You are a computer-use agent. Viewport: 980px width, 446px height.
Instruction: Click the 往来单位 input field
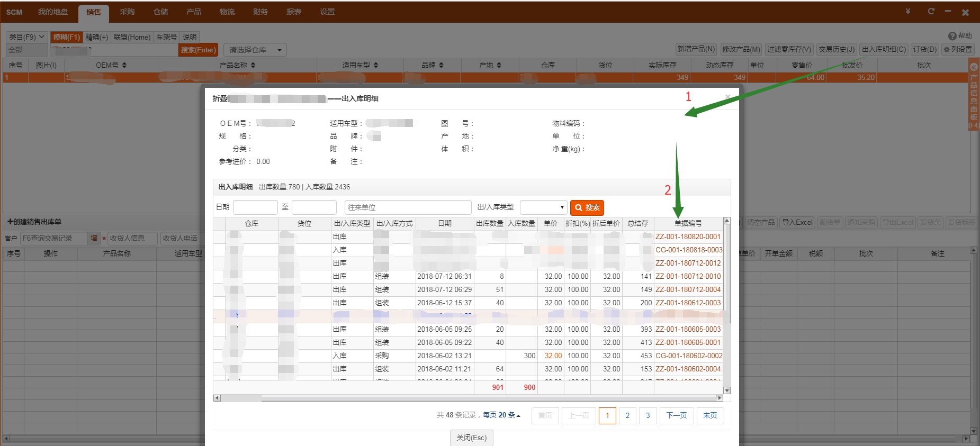(x=408, y=207)
